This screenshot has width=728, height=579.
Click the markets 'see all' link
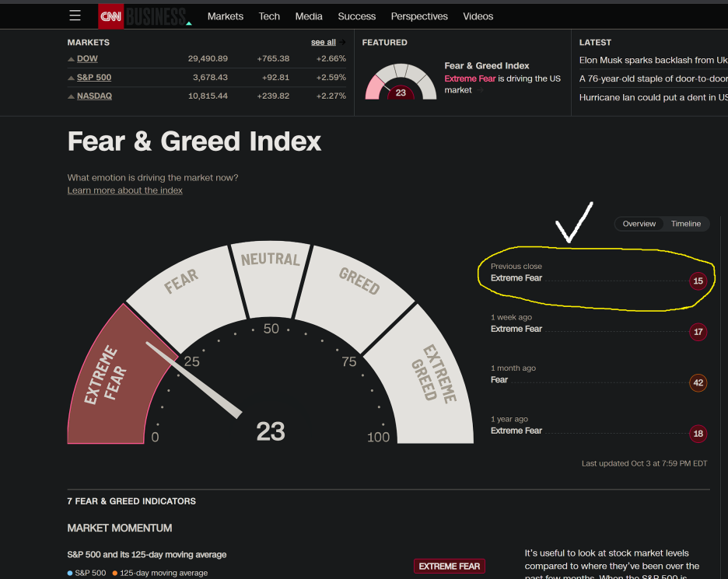pyautogui.click(x=323, y=42)
